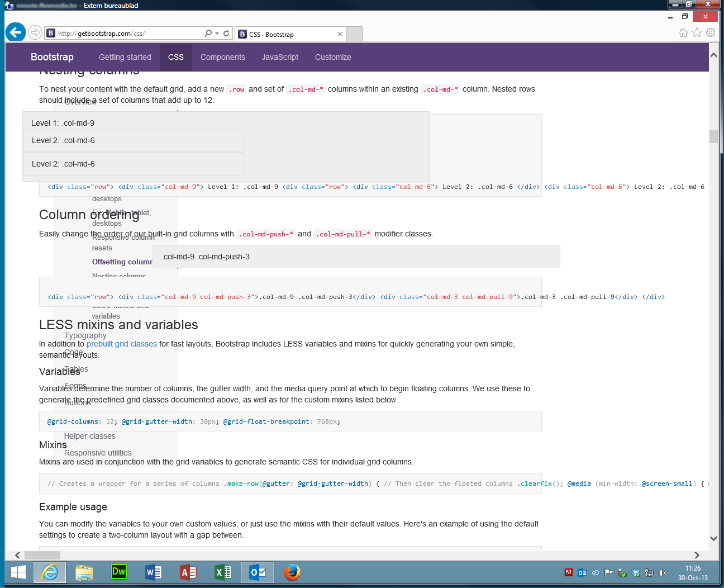Click the horizontal scrollbar thumb
Screen dimensions: 724x588
click(42, 555)
